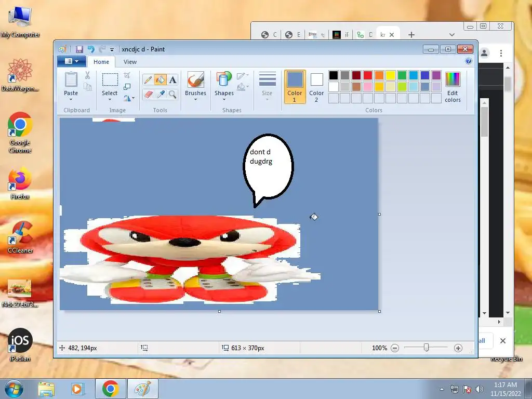
Task: Select the Eraser tool
Action: point(148,94)
